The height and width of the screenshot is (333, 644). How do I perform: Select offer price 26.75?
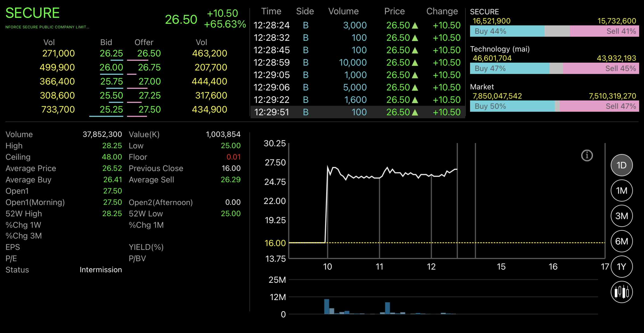click(149, 67)
